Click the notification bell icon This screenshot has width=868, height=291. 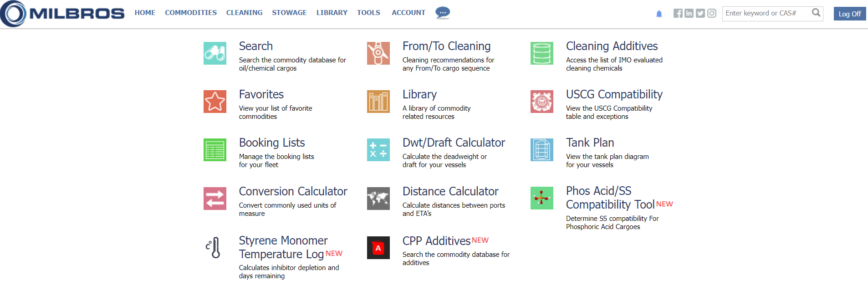point(659,14)
